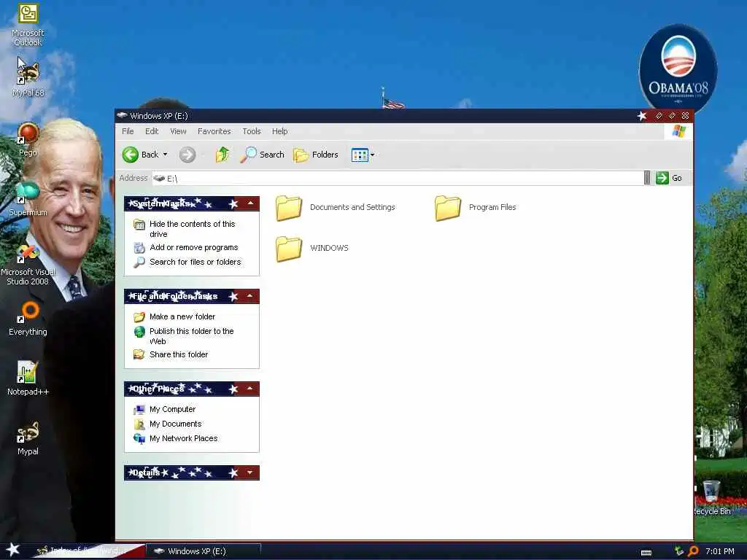Viewport: 747px width, 560px height.
Task: Click Share this folder link
Action: tap(179, 354)
